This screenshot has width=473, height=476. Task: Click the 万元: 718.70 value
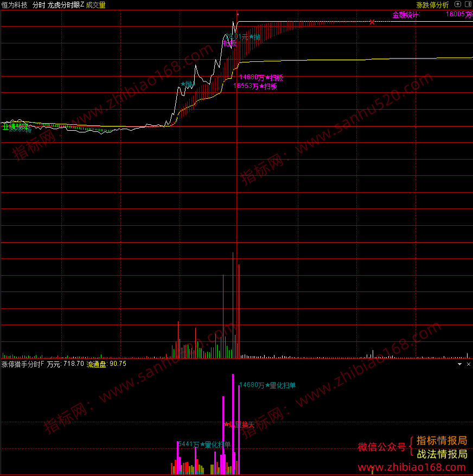[65, 364]
